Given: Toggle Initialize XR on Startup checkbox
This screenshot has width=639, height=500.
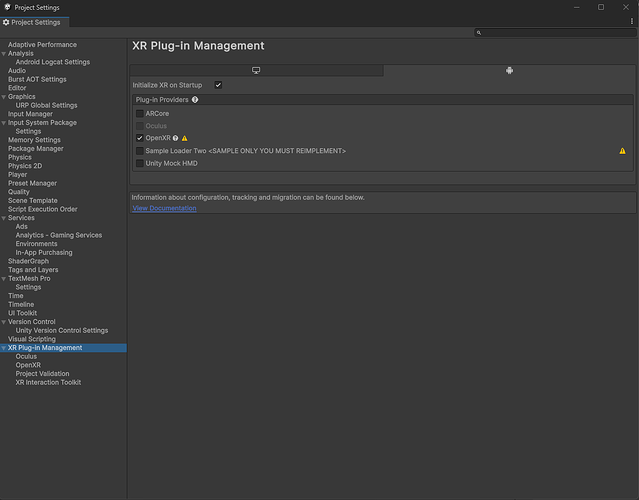Looking at the screenshot, I should [218, 85].
